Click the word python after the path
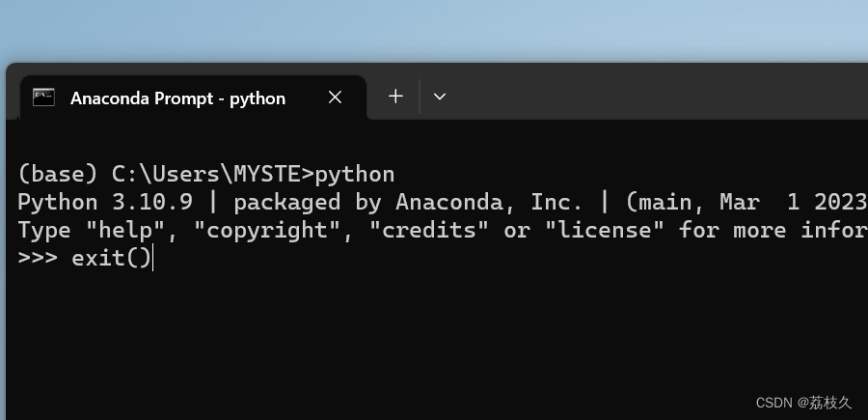Image resolution: width=868 pixels, height=420 pixels. pyautogui.click(x=355, y=175)
